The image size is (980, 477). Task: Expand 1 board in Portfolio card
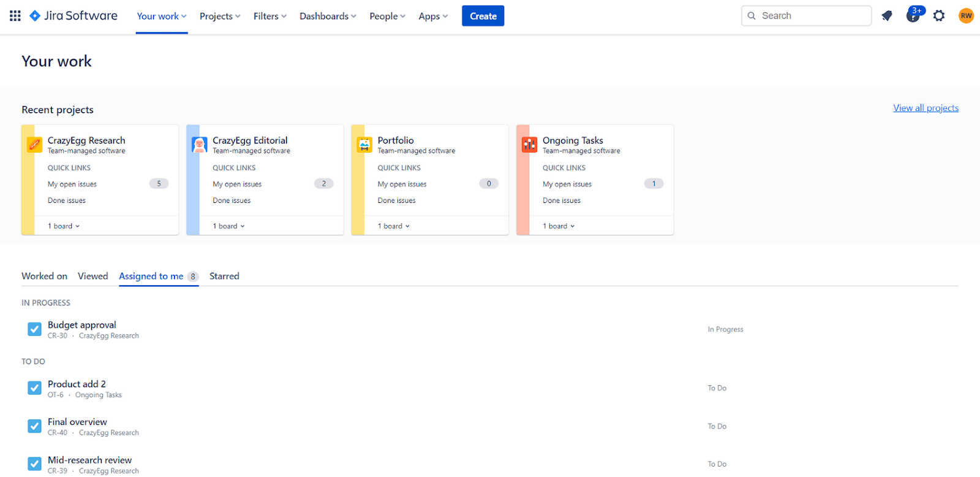pos(394,226)
